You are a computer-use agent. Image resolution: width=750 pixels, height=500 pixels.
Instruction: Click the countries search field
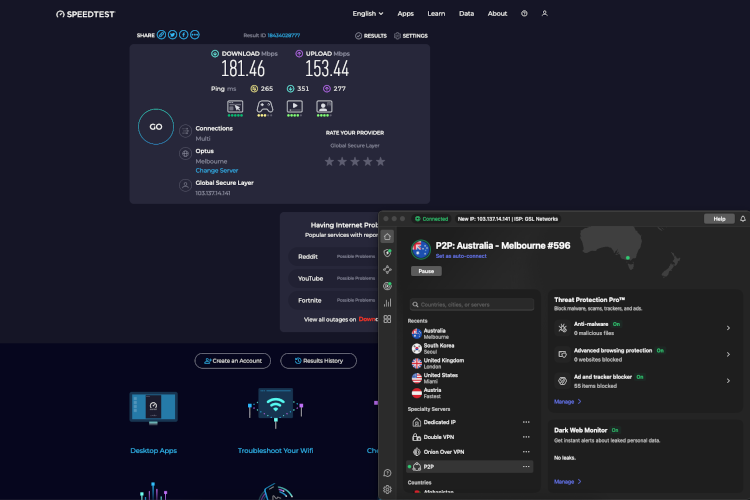(x=472, y=304)
